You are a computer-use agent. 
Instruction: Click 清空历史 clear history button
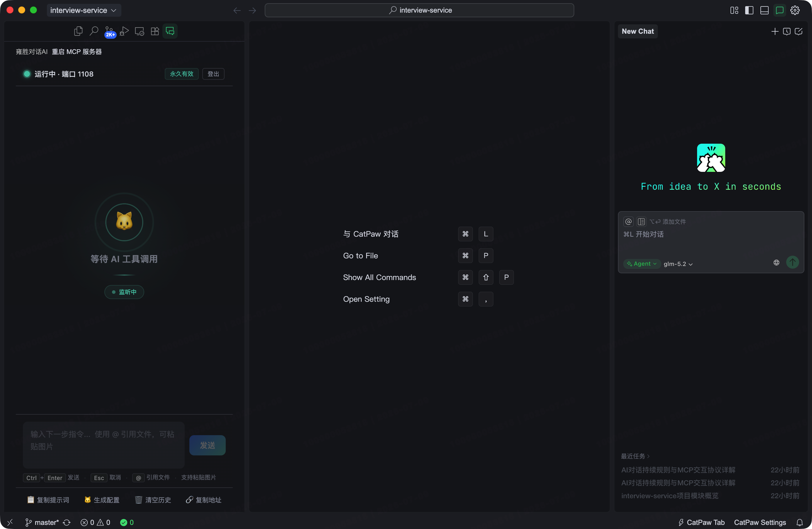153,500
